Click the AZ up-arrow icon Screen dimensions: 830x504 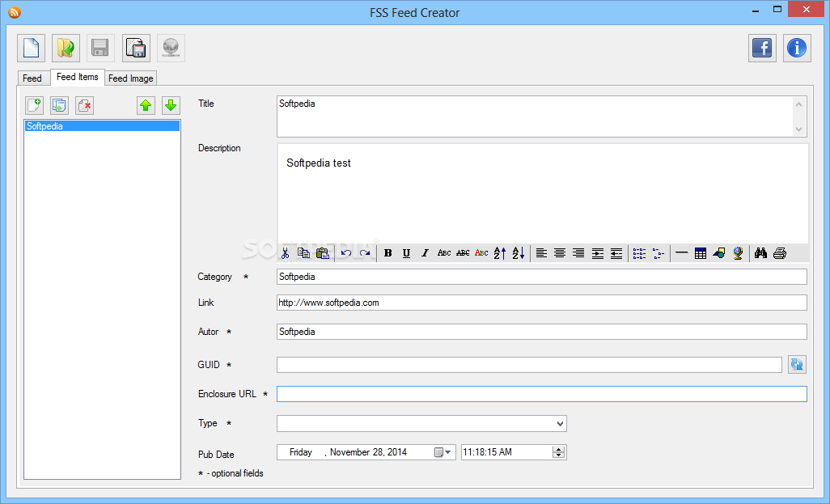500,253
